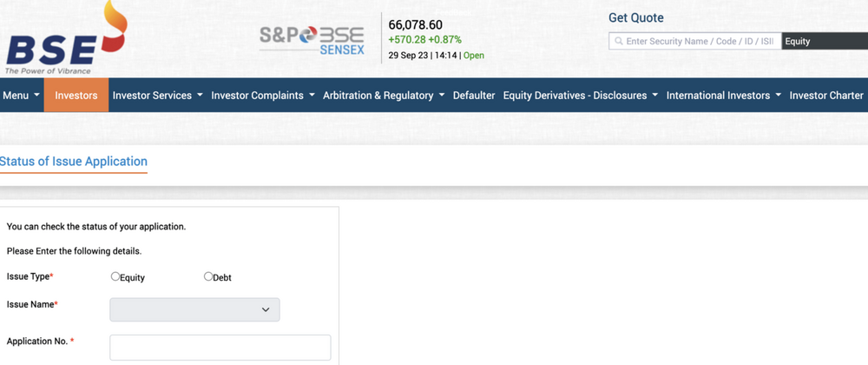The image size is (868, 365).
Task: Open the Defaulter menu item
Action: [x=474, y=96]
